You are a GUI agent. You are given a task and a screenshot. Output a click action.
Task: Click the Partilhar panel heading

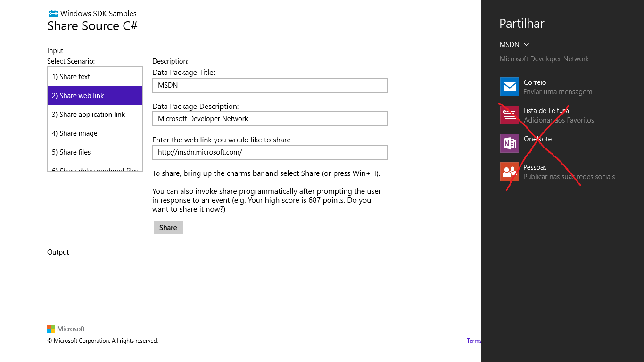(522, 24)
